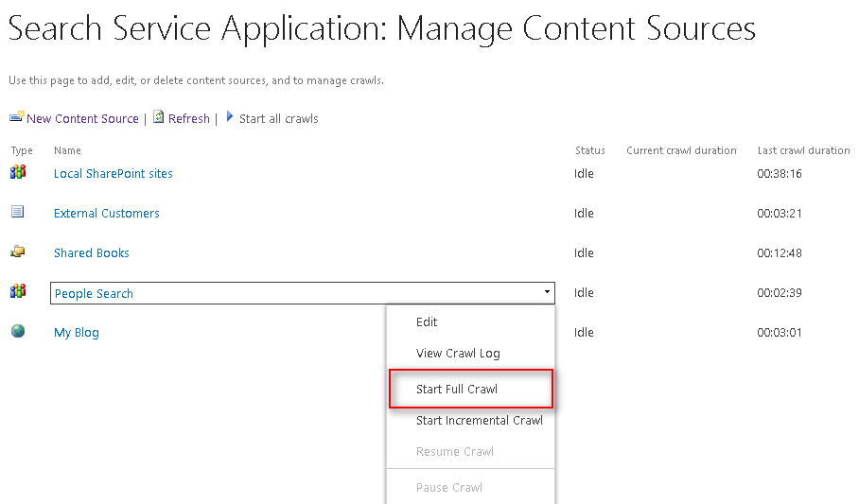Click the Name column header
The height and width of the screenshot is (504, 859).
[67, 150]
